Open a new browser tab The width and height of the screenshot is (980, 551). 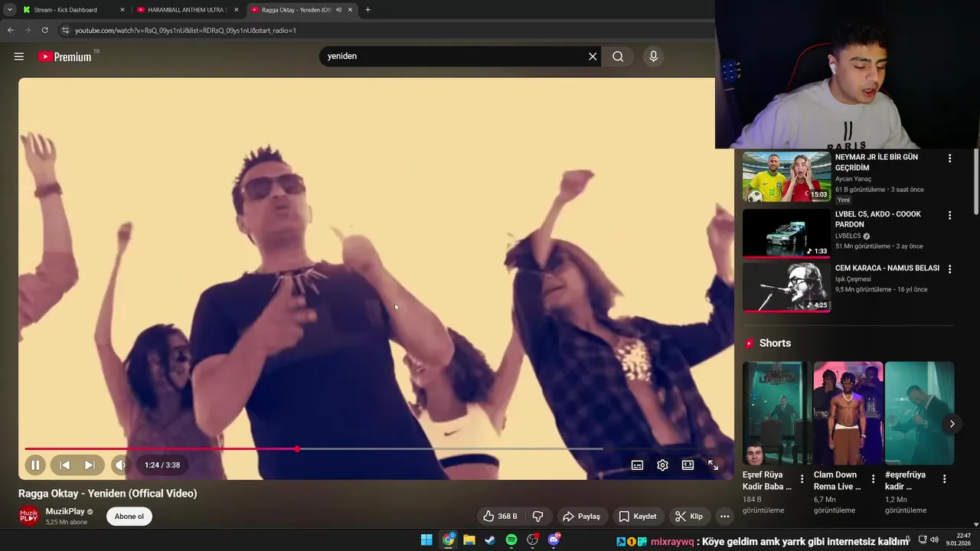click(367, 10)
